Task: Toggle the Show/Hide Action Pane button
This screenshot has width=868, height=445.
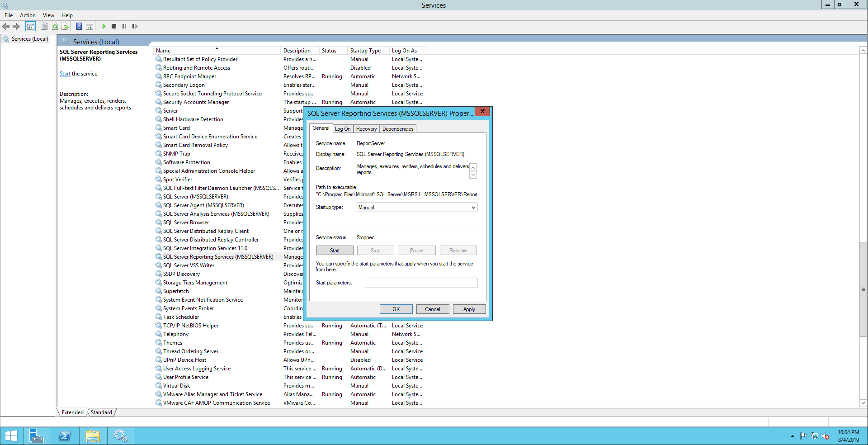Action: pos(90,27)
